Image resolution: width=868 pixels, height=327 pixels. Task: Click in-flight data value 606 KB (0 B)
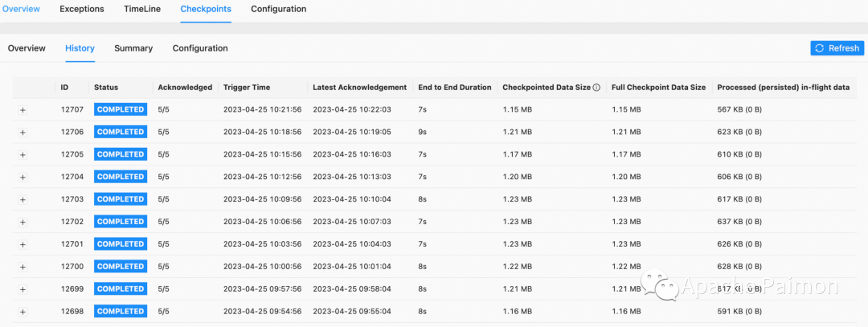[739, 177]
